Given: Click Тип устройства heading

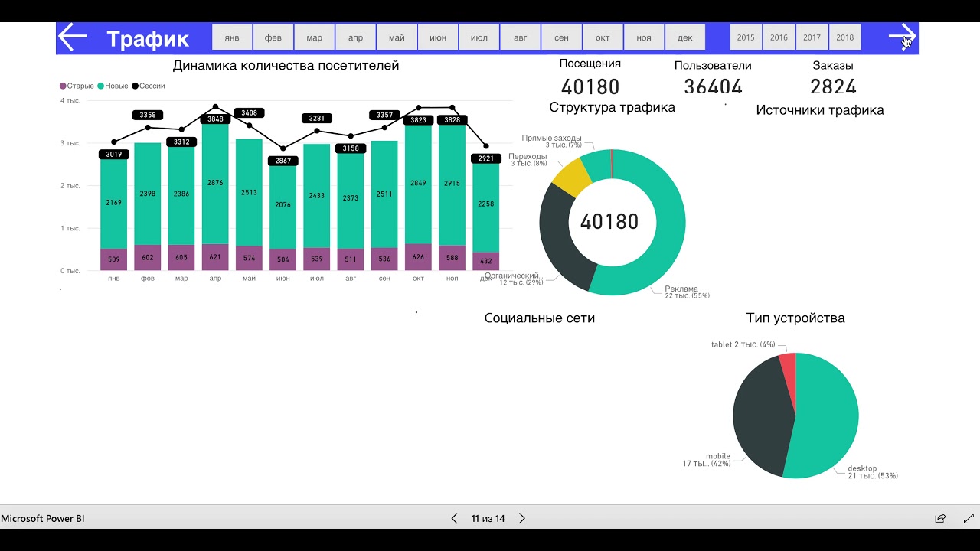Looking at the screenshot, I should (795, 318).
